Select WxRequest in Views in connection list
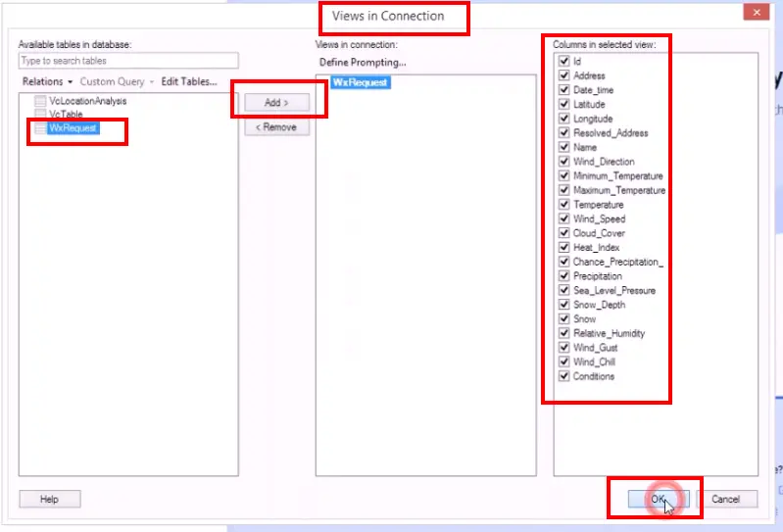Image resolution: width=783 pixels, height=532 pixels. click(360, 83)
